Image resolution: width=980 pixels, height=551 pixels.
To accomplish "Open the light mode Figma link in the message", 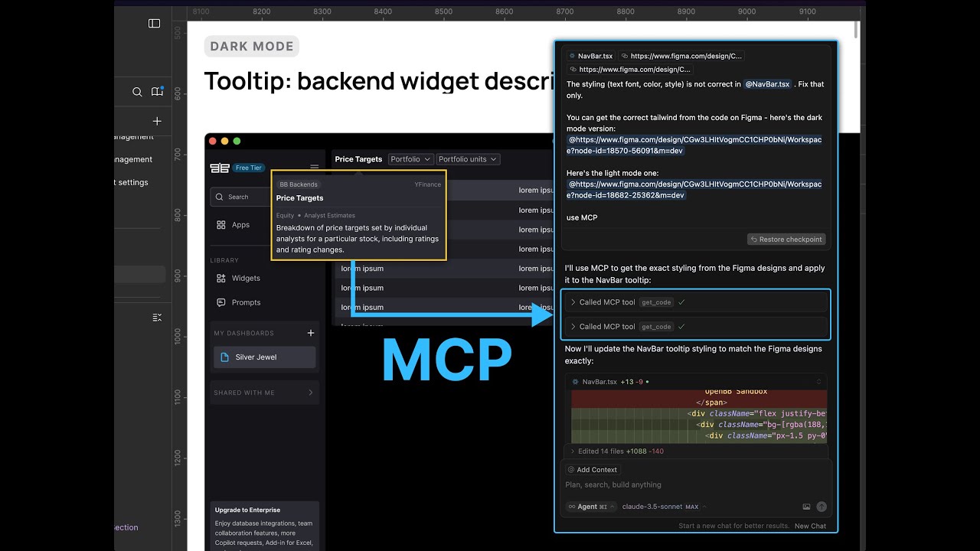I will (x=694, y=190).
